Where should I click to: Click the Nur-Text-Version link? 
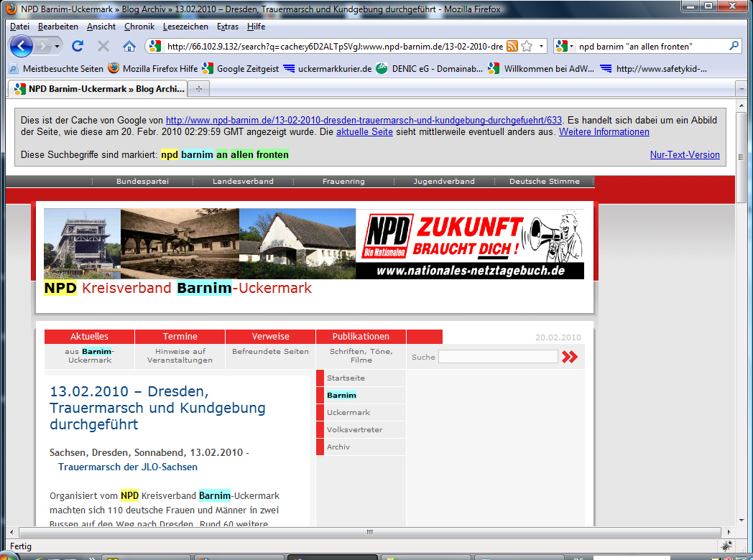click(684, 154)
